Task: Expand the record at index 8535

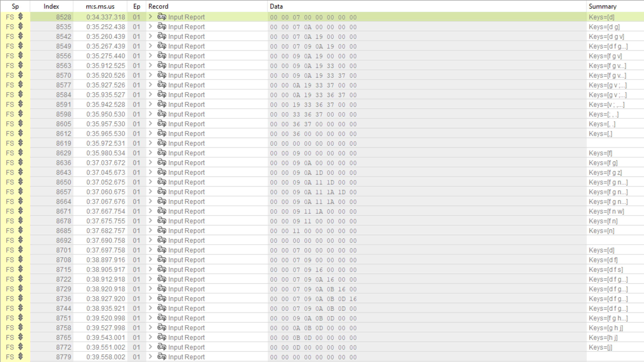Action: point(150,26)
